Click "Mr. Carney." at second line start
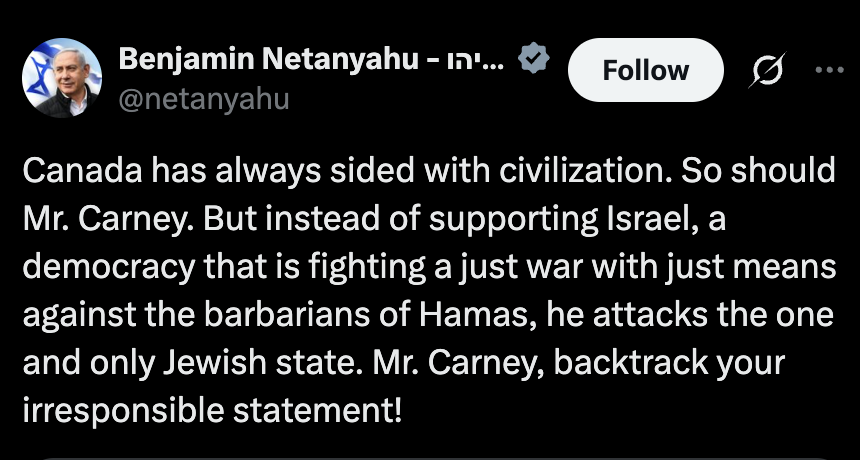 point(92,220)
